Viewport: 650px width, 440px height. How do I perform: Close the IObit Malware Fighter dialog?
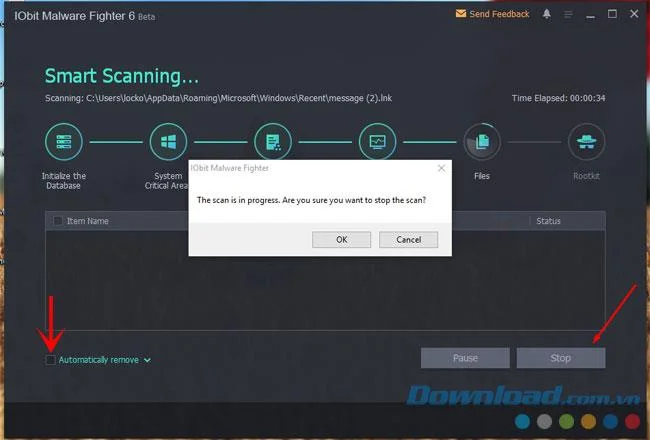(441, 168)
